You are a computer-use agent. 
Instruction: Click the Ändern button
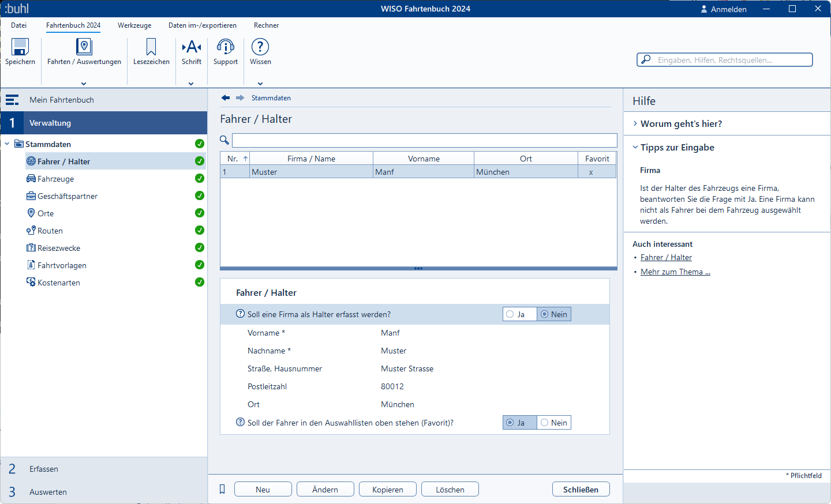(325, 489)
